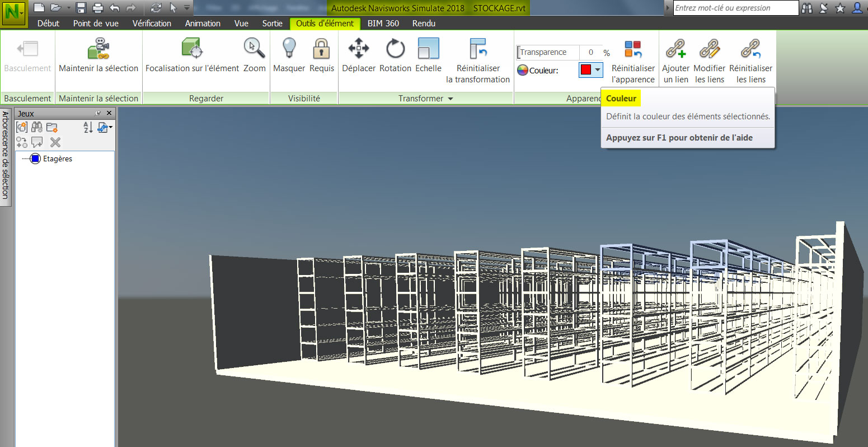Click the Refresh icon in quick access toolbar
Screen dimensions: 868x447
(x=156, y=8)
